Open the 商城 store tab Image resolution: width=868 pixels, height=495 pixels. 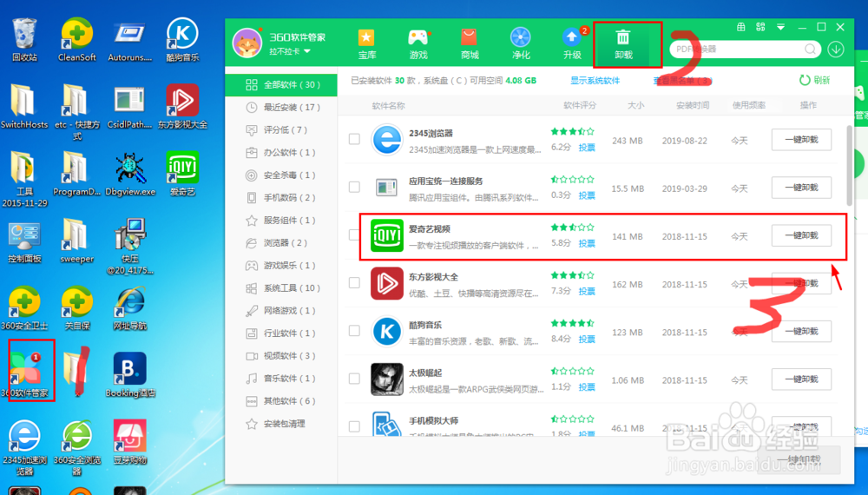469,44
